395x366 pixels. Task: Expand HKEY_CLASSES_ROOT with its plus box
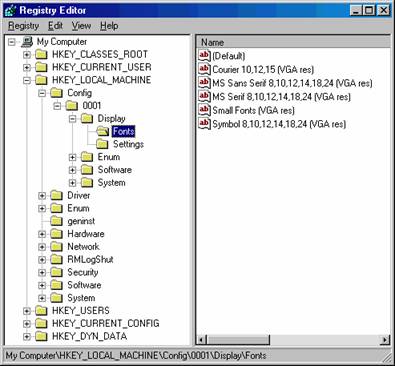[x=27, y=55]
